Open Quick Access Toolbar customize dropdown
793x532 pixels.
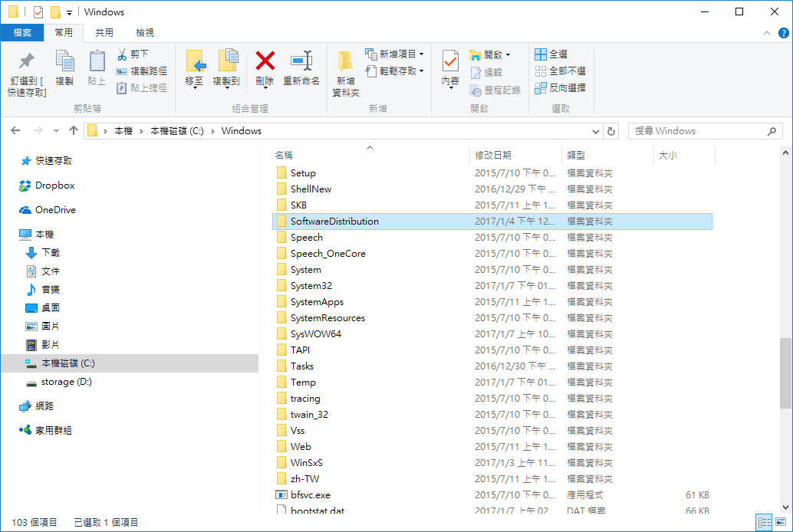pyautogui.click(x=69, y=12)
